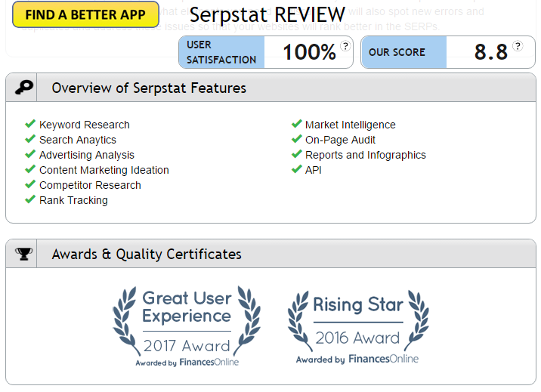Click the Rising Star 2016 Award badge
Image resolution: width=541 pixels, height=392 pixels.
click(x=358, y=327)
